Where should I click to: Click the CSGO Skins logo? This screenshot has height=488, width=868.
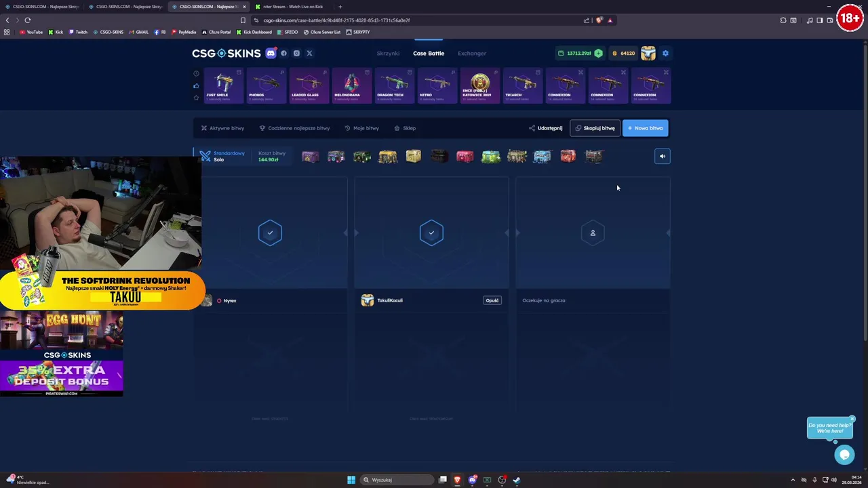(x=226, y=53)
